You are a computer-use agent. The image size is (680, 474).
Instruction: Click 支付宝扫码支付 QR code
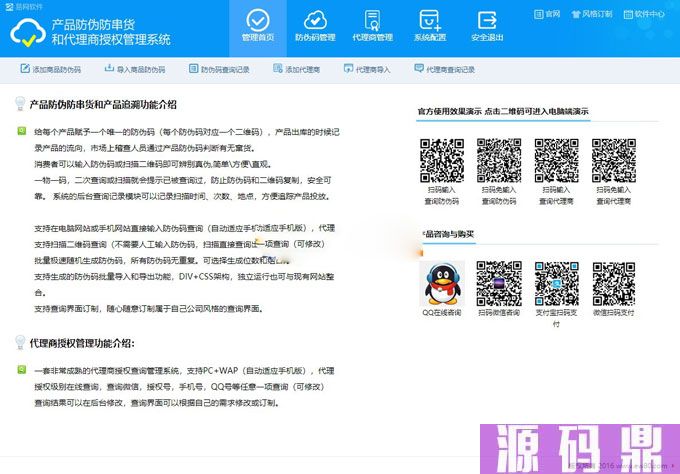click(556, 284)
